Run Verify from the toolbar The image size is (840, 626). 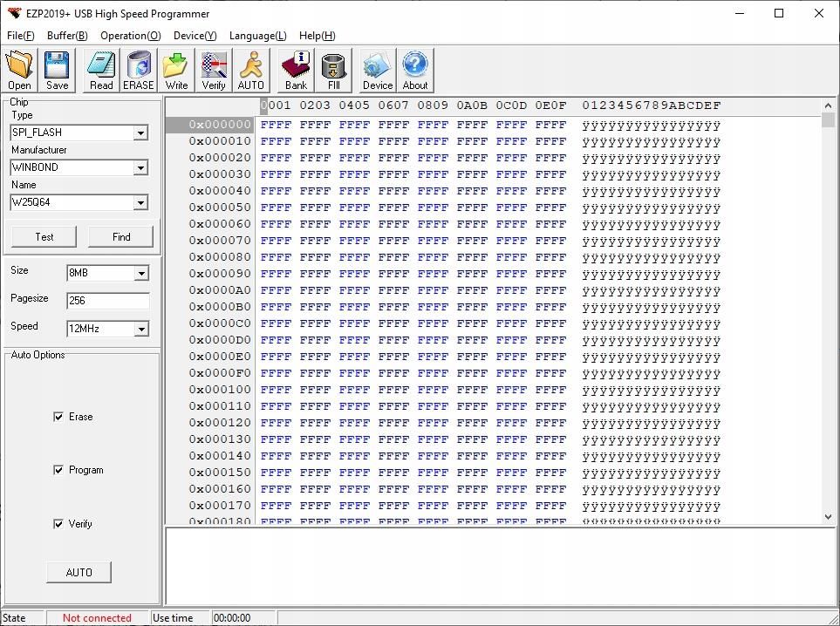pyautogui.click(x=214, y=71)
